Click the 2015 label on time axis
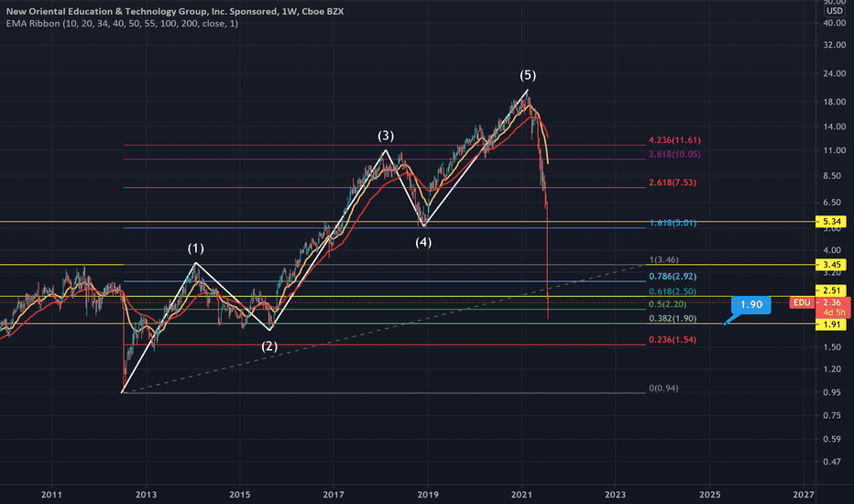The width and height of the screenshot is (854, 504). pyautogui.click(x=240, y=495)
